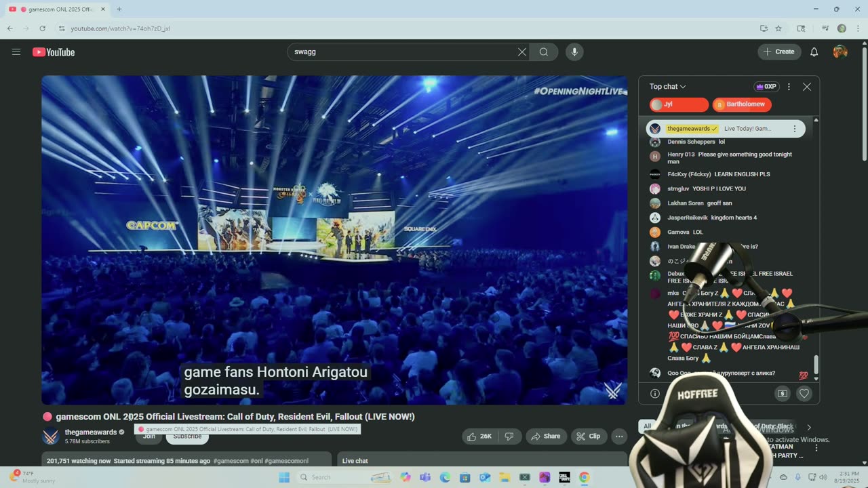Open more actions ellipsis under video

[619, 436]
